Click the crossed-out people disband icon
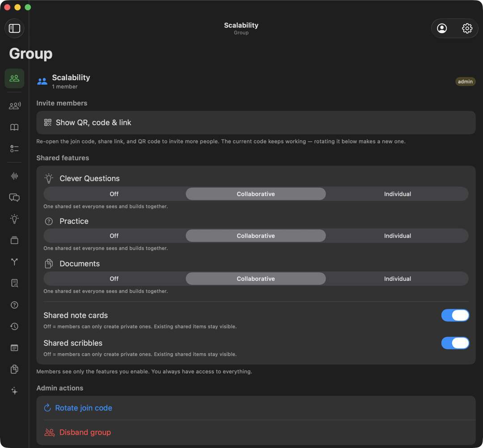Image resolution: width=483 pixels, height=448 pixels. pyautogui.click(x=50, y=433)
